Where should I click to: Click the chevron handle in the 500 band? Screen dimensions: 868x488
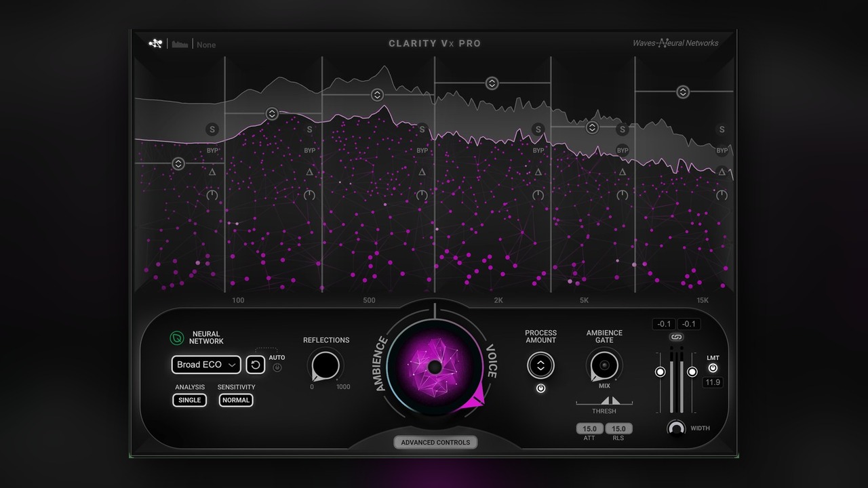pyautogui.click(x=377, y=95)
